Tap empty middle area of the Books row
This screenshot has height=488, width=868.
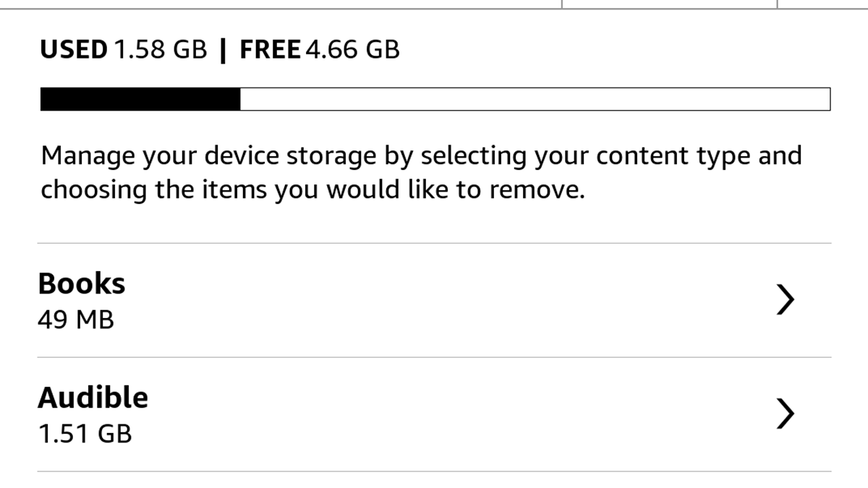coord(434,300)
